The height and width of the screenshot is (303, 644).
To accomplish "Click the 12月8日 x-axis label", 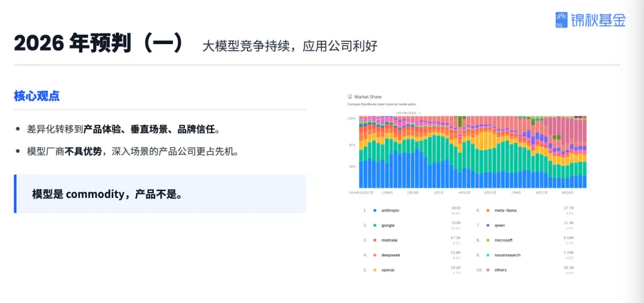I will tap(387, 192).
